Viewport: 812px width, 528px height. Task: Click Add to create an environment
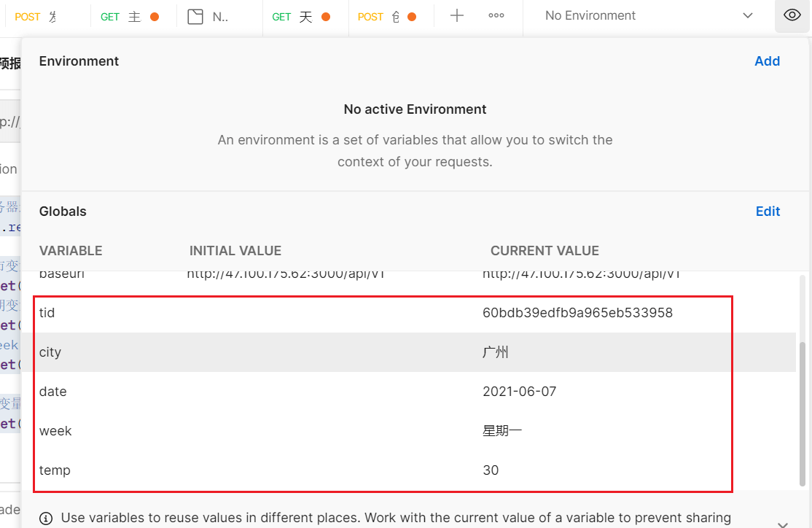767,61
